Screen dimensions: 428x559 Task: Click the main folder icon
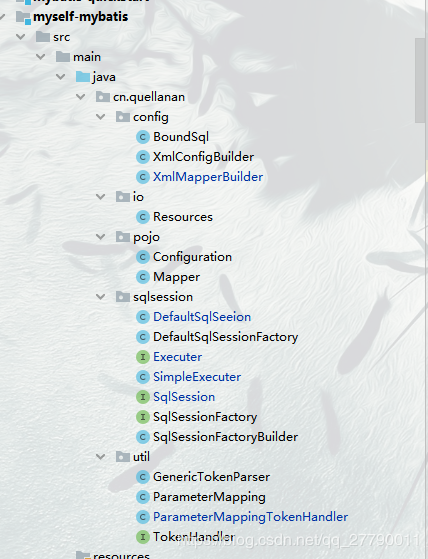coord(63,57)
